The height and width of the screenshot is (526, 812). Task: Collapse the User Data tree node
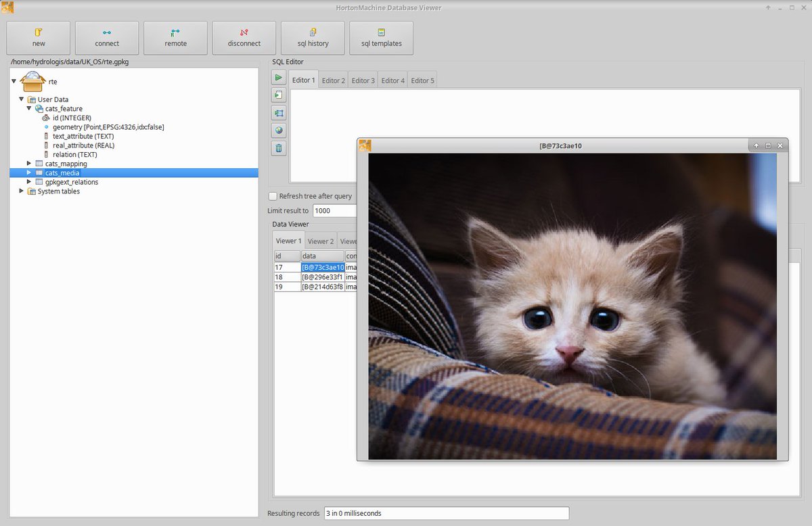tap(22, 99)
